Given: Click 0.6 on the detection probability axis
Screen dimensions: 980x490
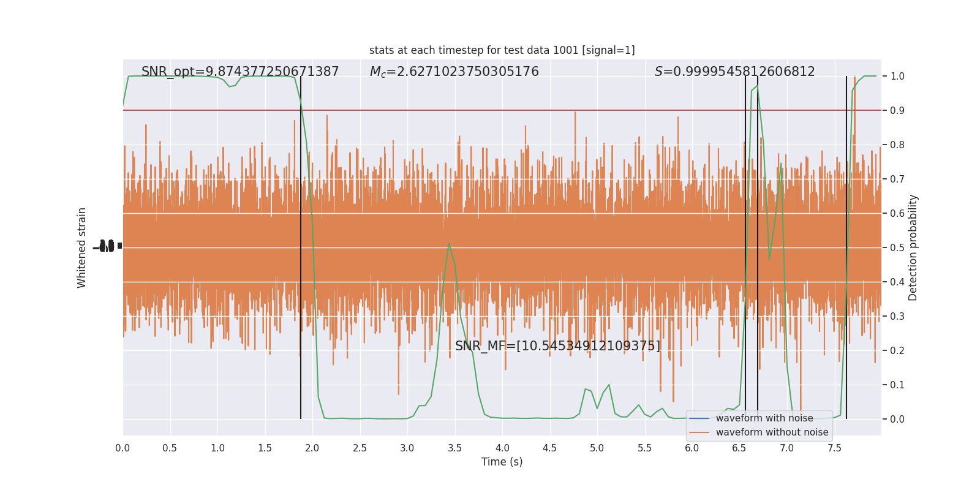Looking at the screenshot, I should (x=897, y=214).
